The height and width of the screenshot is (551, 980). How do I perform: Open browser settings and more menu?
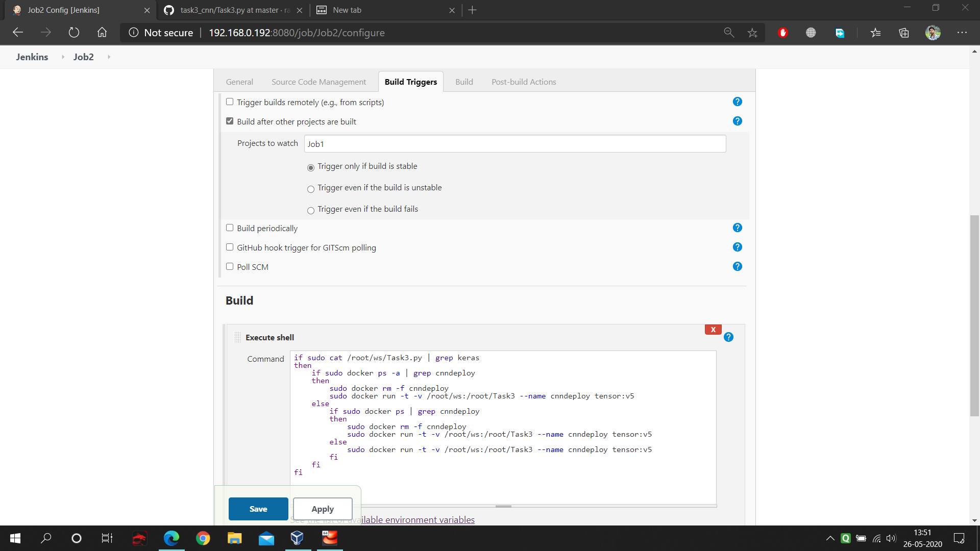962,33
